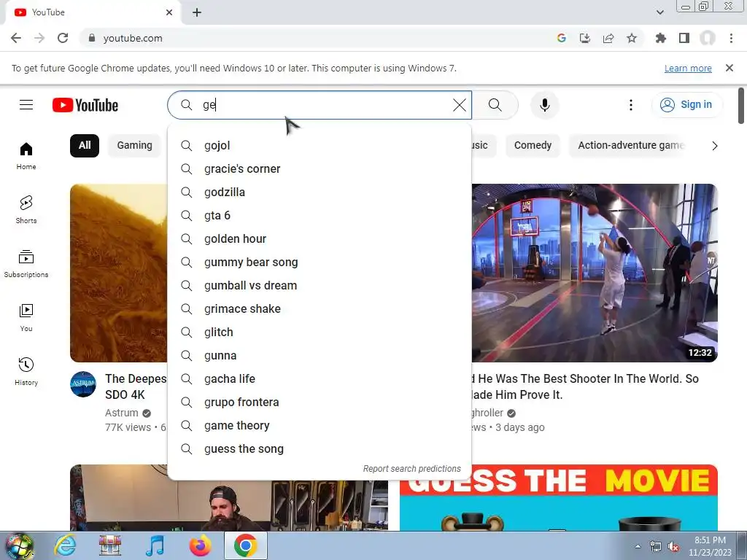Image resolution: width=747 pixels, height=560 pixels.
Task: Go to the YouTube logo home link
Action: click(x=85, y=105)
